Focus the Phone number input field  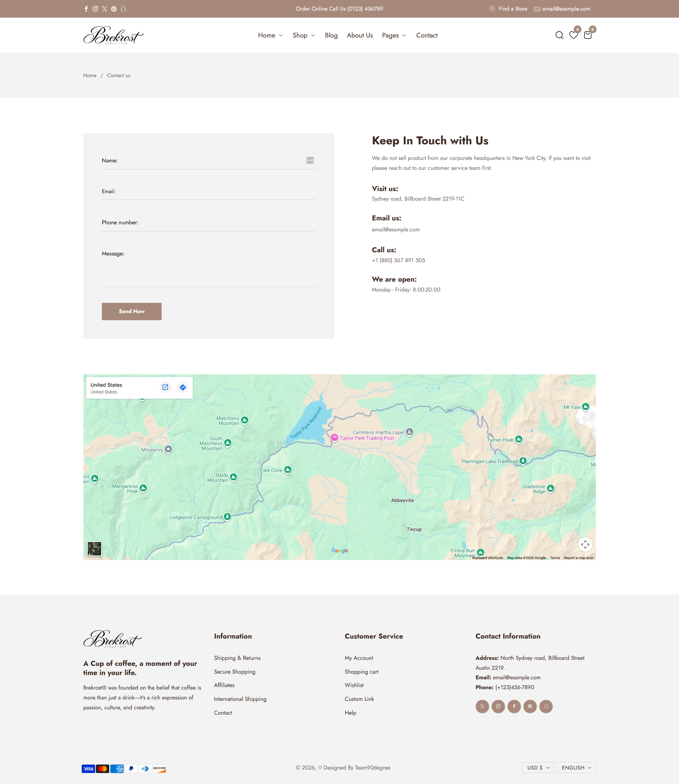(x=209, y=223)
